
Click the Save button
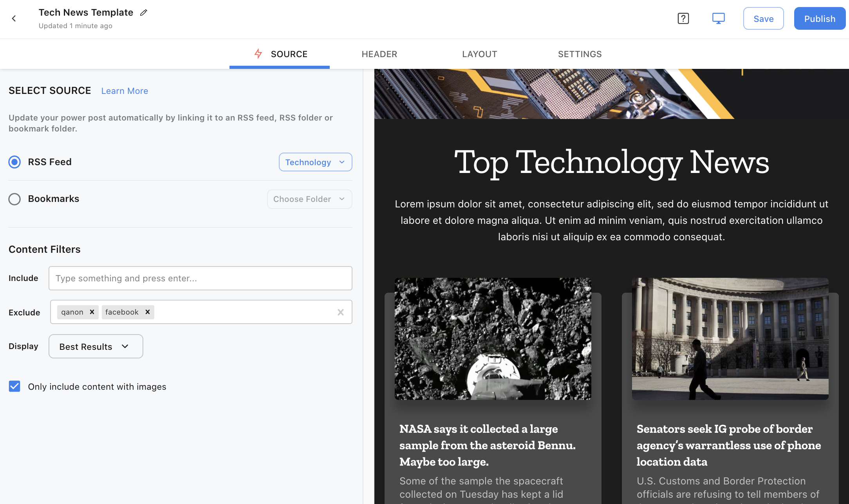[x=763, y=18]
